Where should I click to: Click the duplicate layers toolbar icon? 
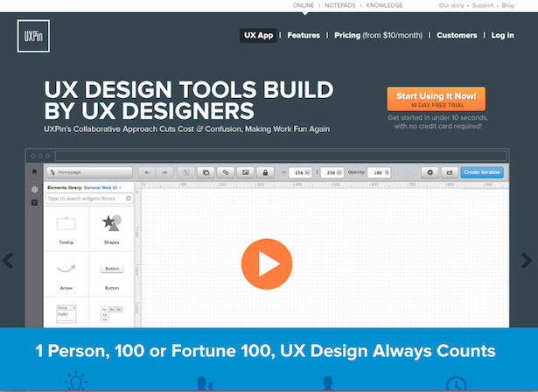tap(206, 172)
